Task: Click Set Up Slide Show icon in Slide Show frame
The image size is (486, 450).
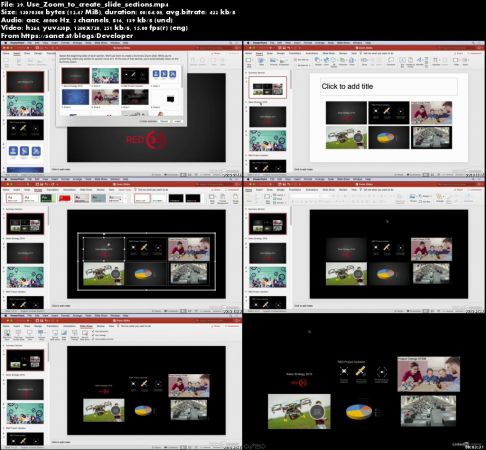Action: point(55,334)
